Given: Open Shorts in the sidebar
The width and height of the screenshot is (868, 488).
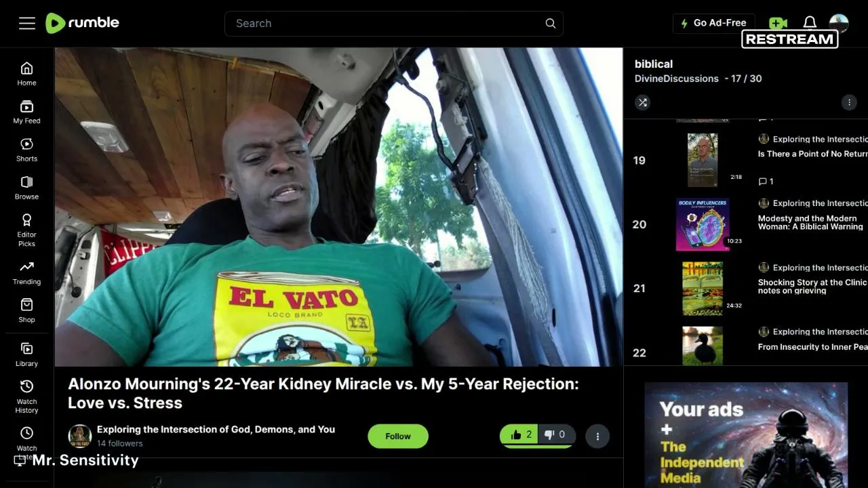Looking at the screenshot, I should click(27, 150).
